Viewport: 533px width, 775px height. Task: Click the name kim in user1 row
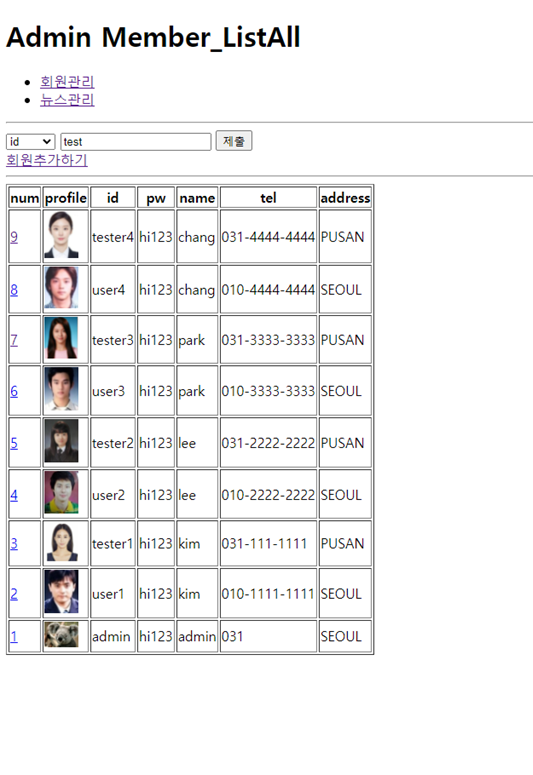coord(189,594)
